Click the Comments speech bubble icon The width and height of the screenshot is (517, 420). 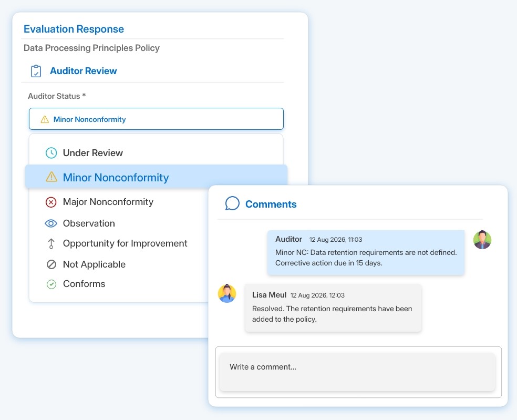(232, 203)
